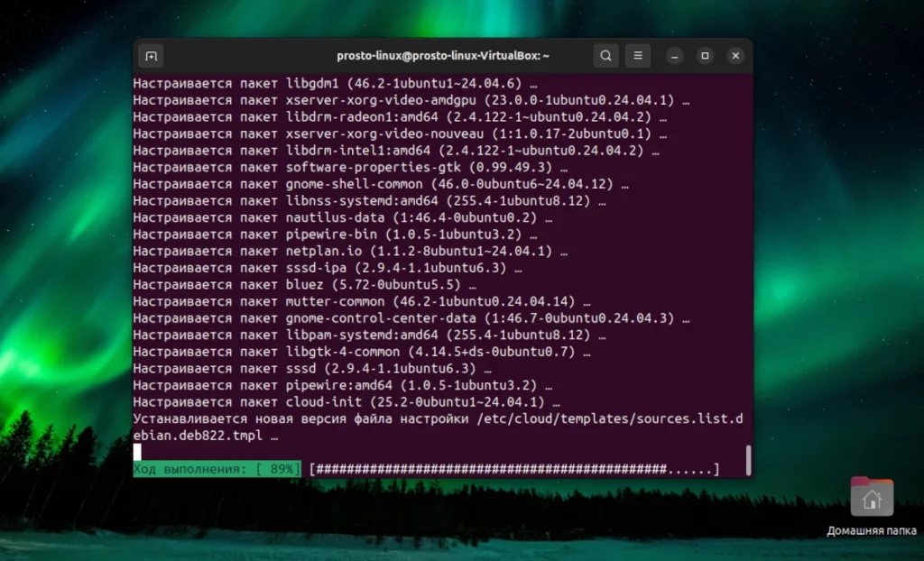Click the terminal cursor block
924x561 pixels.
[x=137, y=452]
